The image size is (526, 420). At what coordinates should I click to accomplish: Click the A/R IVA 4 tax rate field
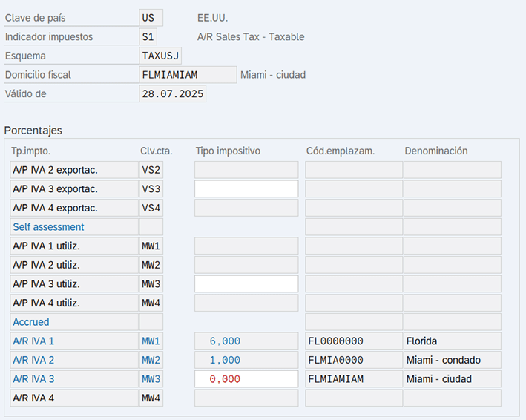[246, 398]
